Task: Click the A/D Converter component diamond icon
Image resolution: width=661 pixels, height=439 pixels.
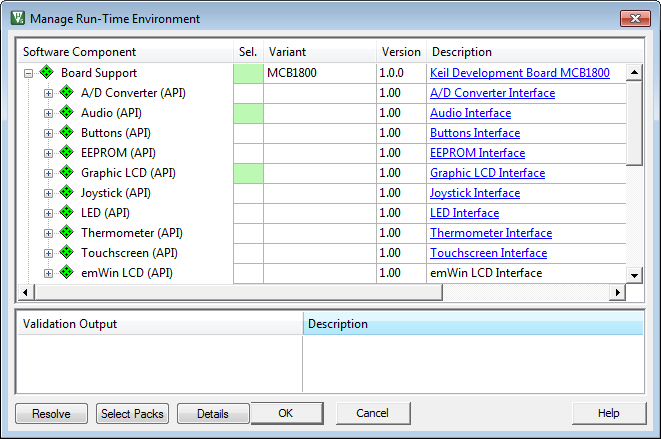Action: click(67, 93)
